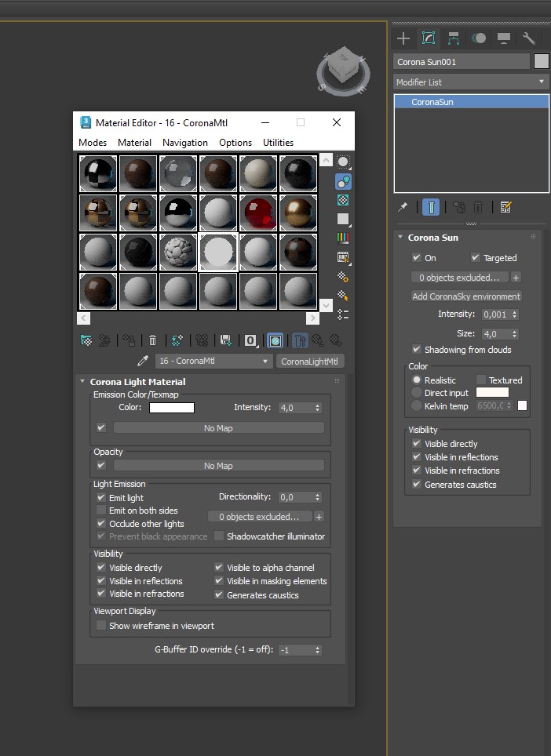Click Corona Sun 0 objects excluded button

pyautogui.click(x=459, y=278)
